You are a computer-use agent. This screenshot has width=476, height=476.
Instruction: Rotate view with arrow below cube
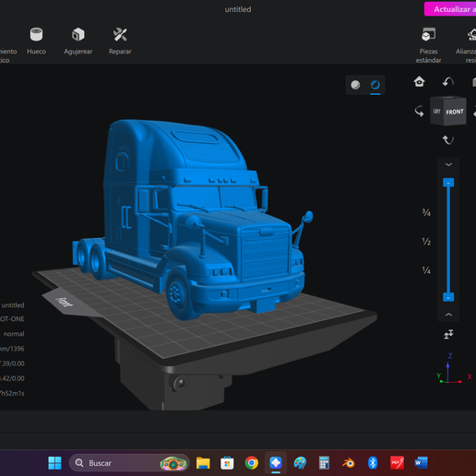pos(448,140)
